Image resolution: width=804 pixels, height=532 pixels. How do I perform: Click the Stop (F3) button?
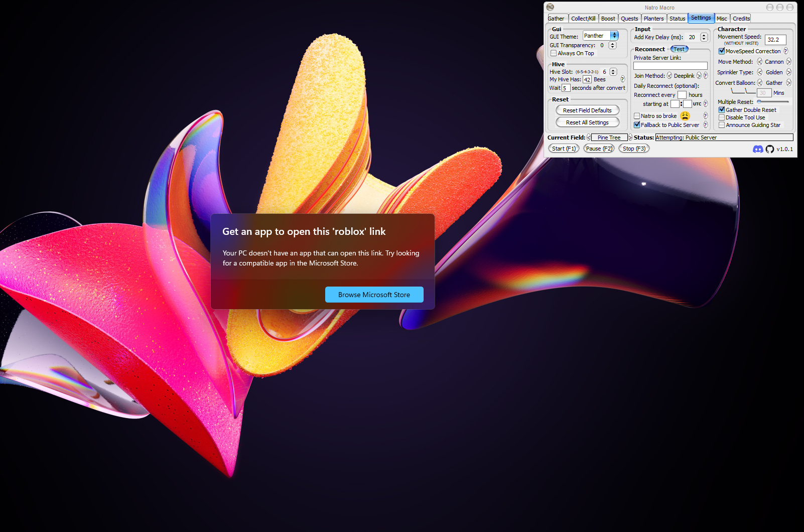pos(634,149)
